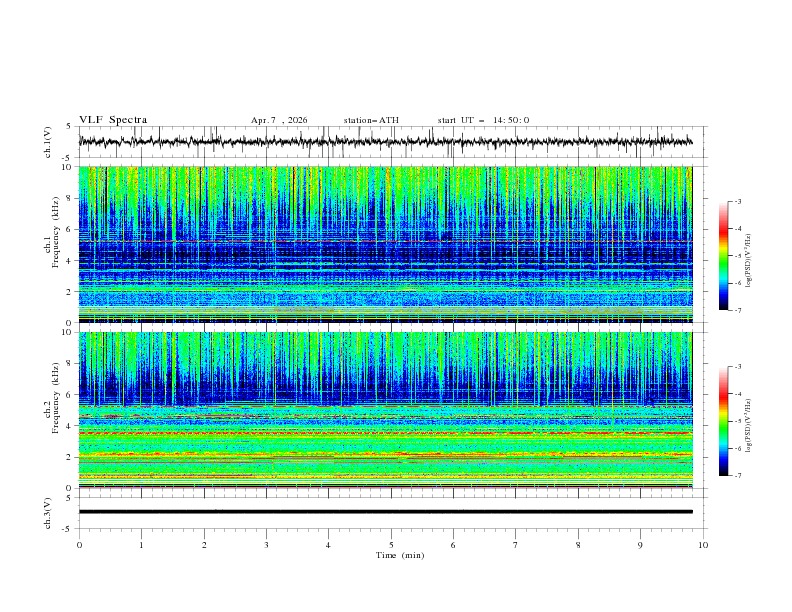Click the "-5" tick on ch.3(V) axis
This screenshot has height=612, width=792.
pos(68,529)
